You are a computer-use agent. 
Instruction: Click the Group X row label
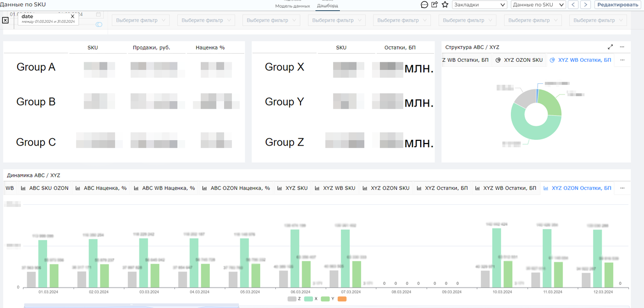pos(284,67)
